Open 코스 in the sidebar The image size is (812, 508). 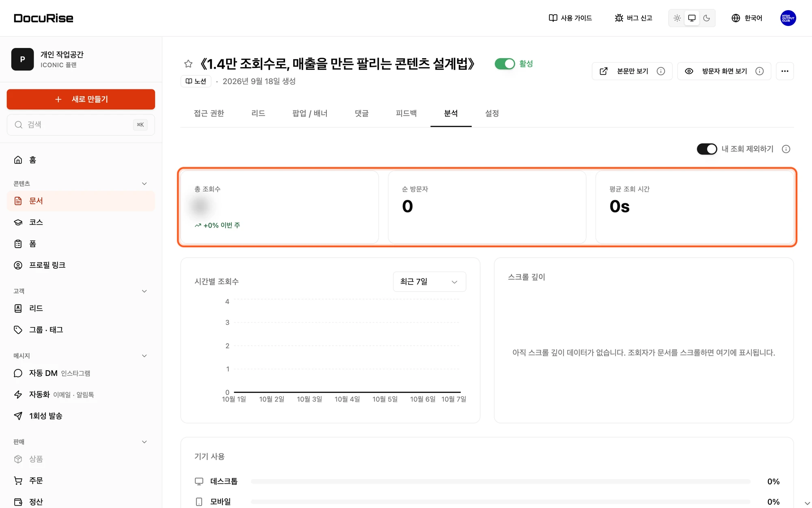81,222
